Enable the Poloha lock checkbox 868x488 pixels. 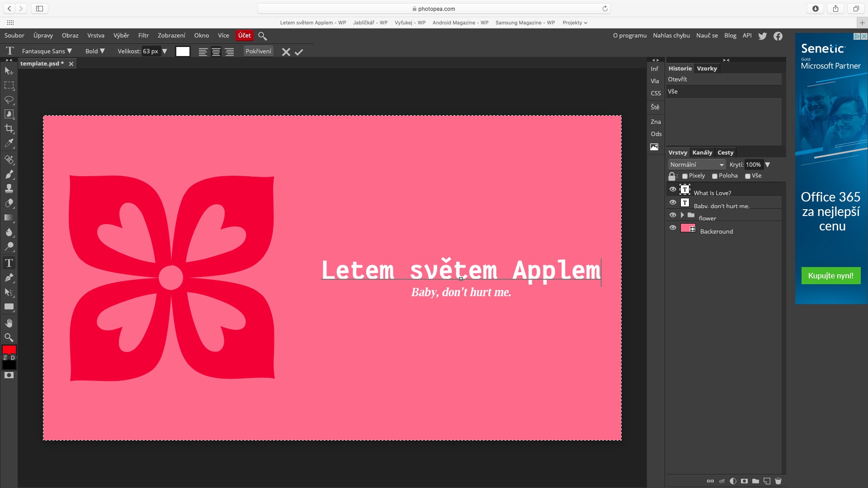(715, 176)
